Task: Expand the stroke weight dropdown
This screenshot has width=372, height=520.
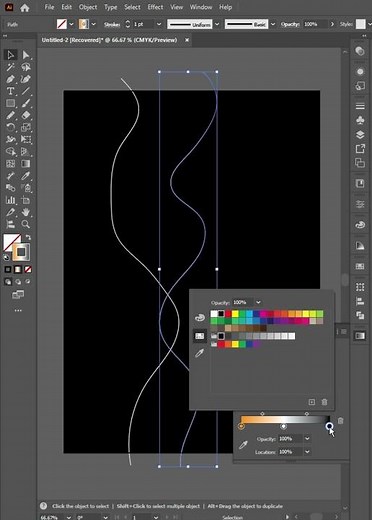Action: point(159,24)
